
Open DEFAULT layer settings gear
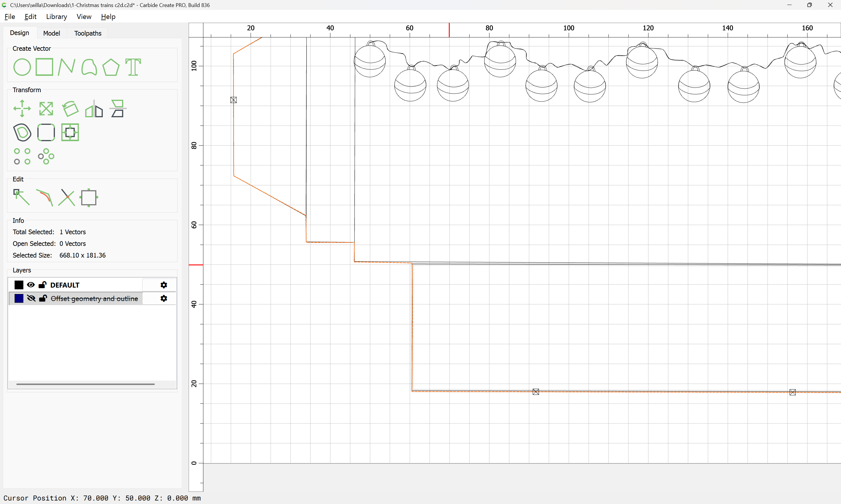[164, 285]
